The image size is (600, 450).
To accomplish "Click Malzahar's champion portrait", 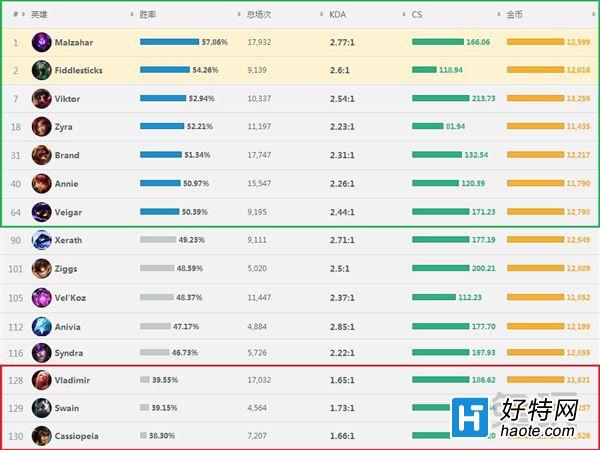I will tap(41, 42).
